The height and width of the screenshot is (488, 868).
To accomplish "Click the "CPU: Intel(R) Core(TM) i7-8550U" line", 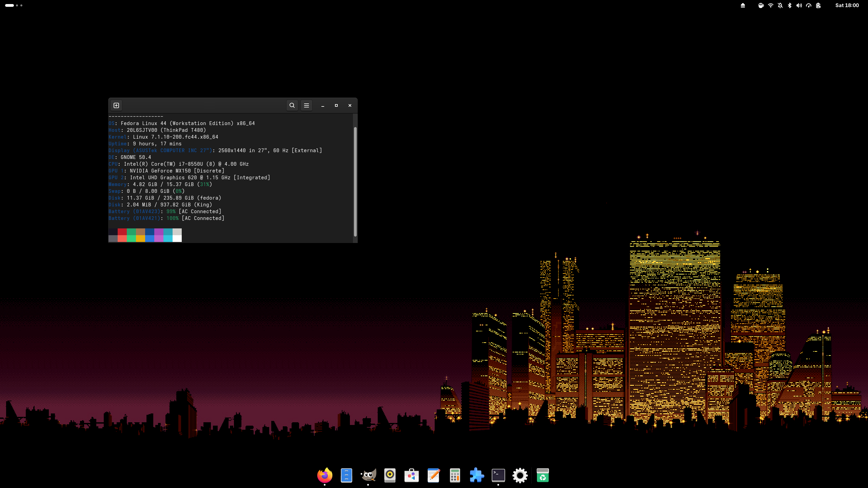I will [x=179, y=164].
